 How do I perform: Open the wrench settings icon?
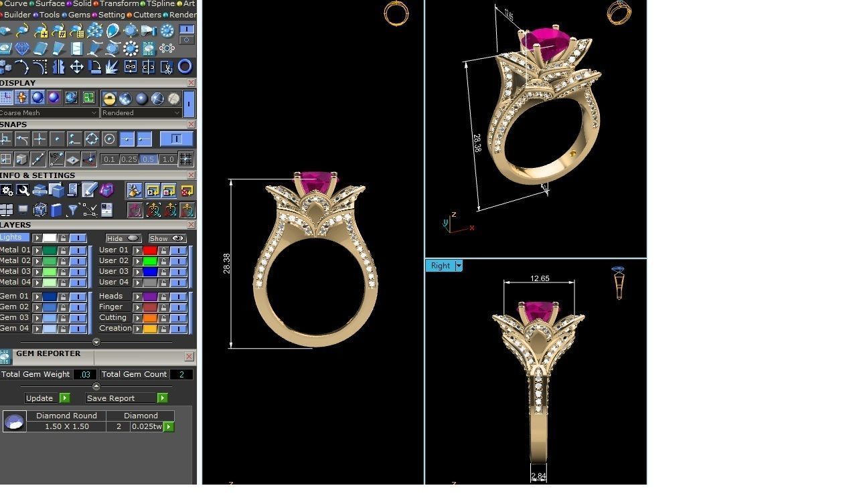23,190
